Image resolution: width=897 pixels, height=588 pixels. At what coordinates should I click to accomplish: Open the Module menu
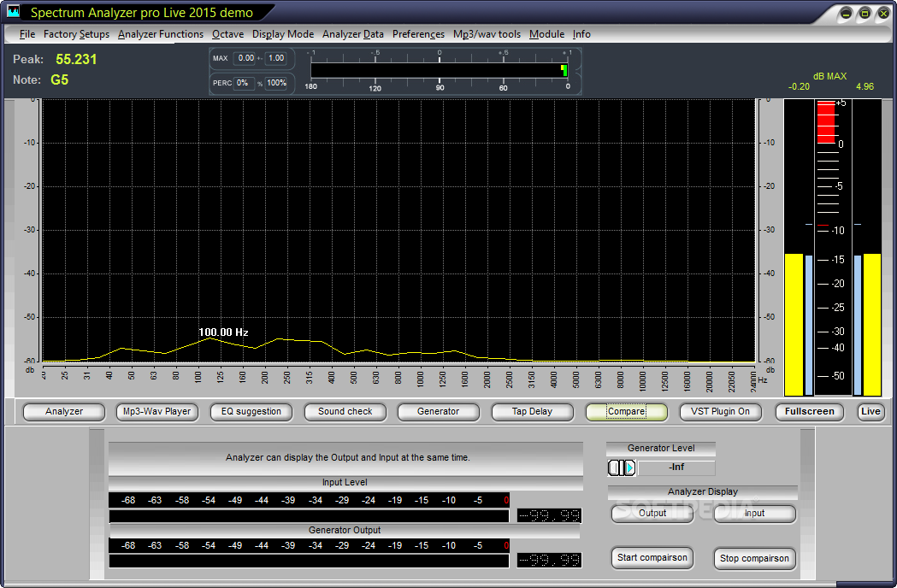546,34
